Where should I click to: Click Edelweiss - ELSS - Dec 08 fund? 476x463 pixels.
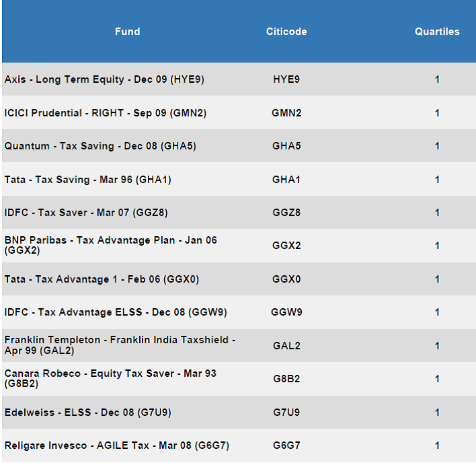point(87,413)
